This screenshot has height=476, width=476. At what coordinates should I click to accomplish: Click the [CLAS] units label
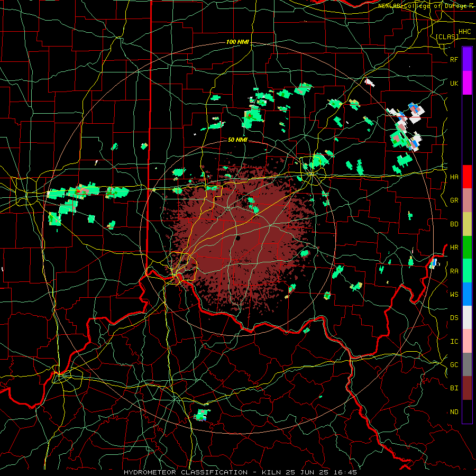tap(447, 36)
